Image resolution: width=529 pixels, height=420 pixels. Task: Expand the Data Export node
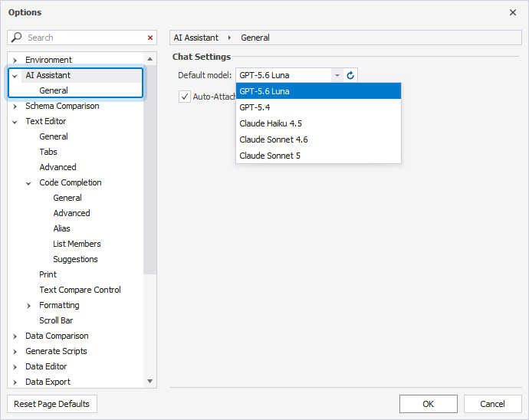pos(15,382)
